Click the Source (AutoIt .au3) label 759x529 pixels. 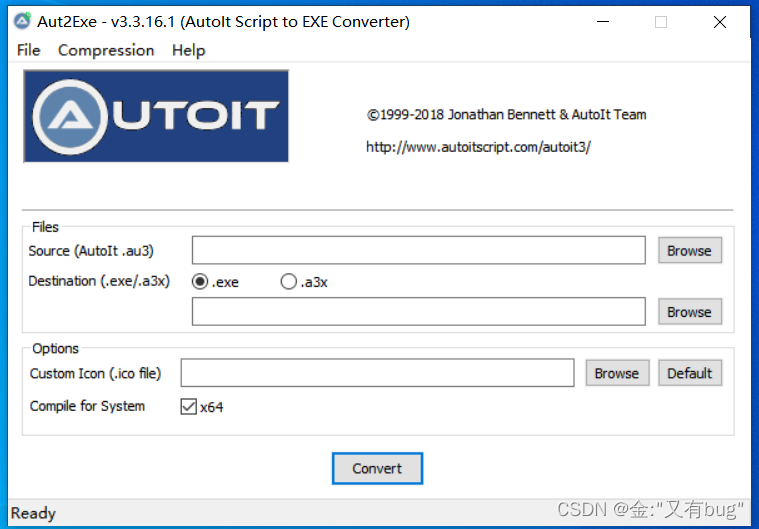[91, 251]
